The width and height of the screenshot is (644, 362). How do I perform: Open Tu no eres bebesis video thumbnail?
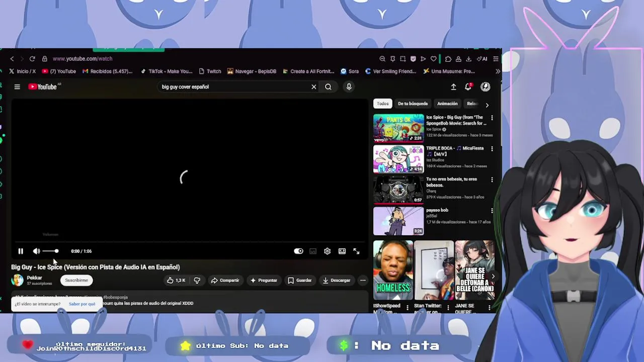(x=398, y=190)
